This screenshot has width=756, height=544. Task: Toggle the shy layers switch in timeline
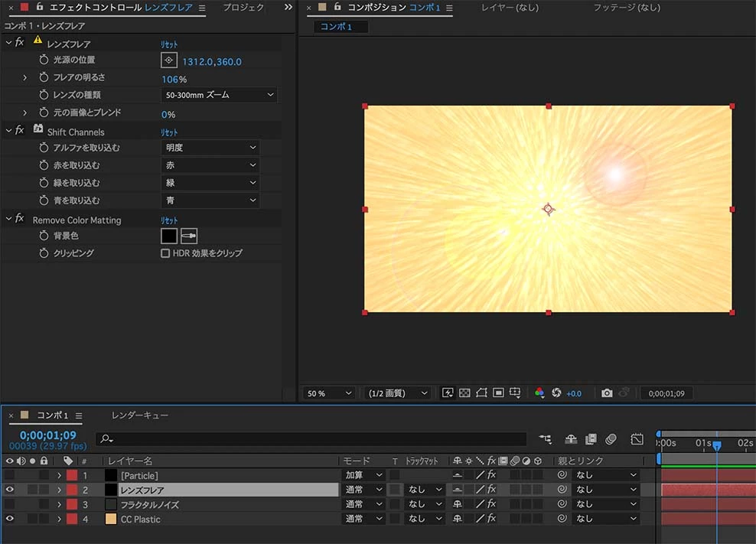click(x=571, y=439)
